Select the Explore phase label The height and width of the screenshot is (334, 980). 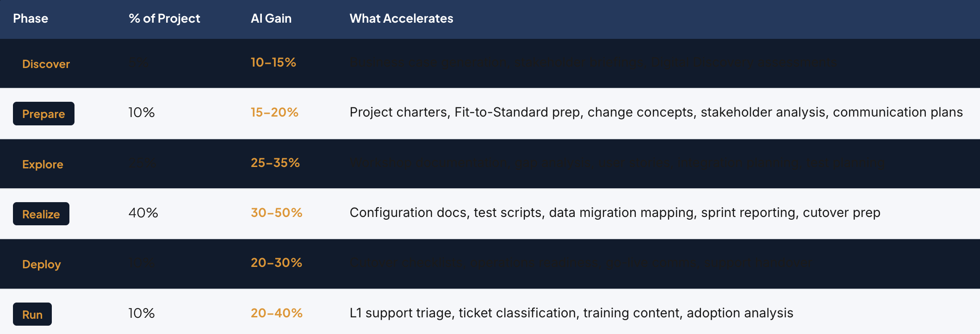43,164
